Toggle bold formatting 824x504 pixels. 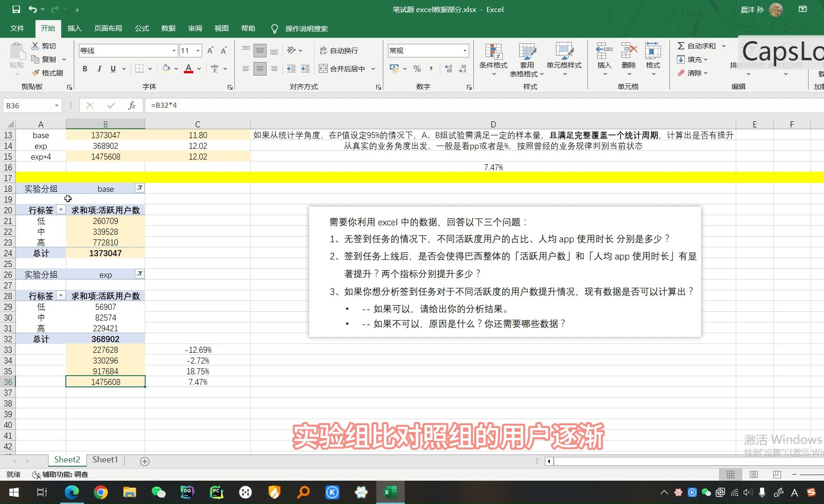[85, 69]
